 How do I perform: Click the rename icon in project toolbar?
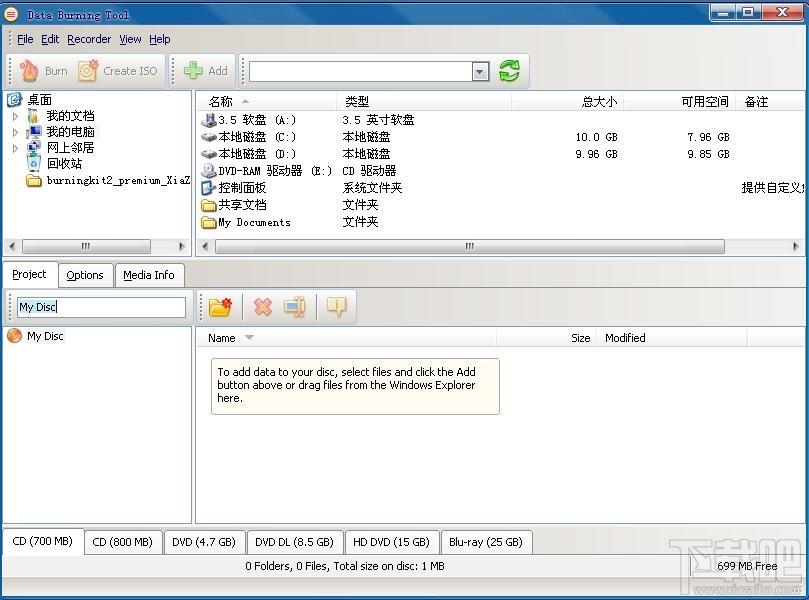point(295,307)
